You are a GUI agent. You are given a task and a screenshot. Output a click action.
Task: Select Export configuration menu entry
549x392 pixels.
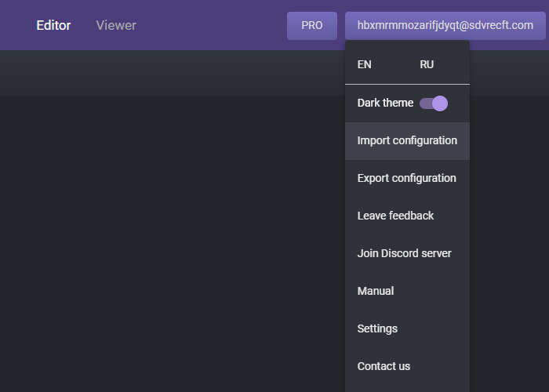[x=407, y=178]
